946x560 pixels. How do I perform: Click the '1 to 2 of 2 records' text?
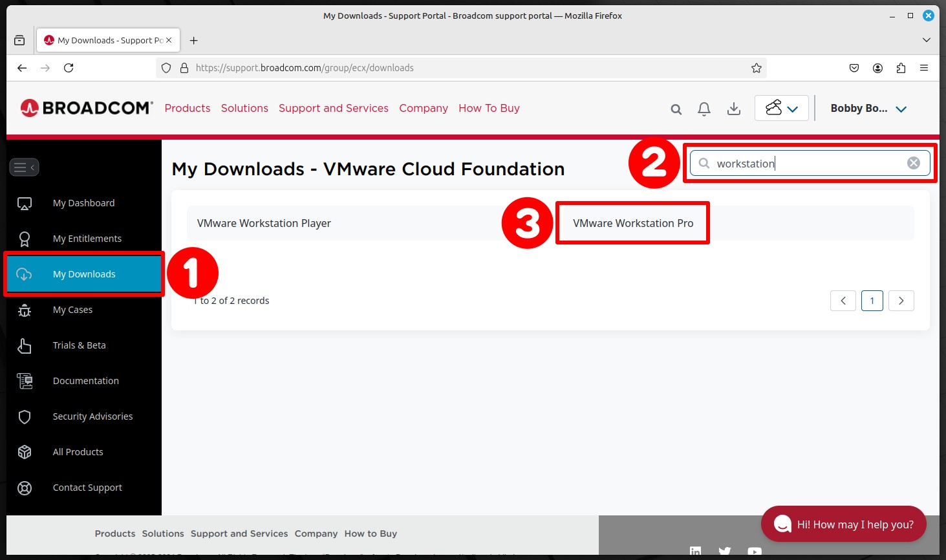coord(231,301)
